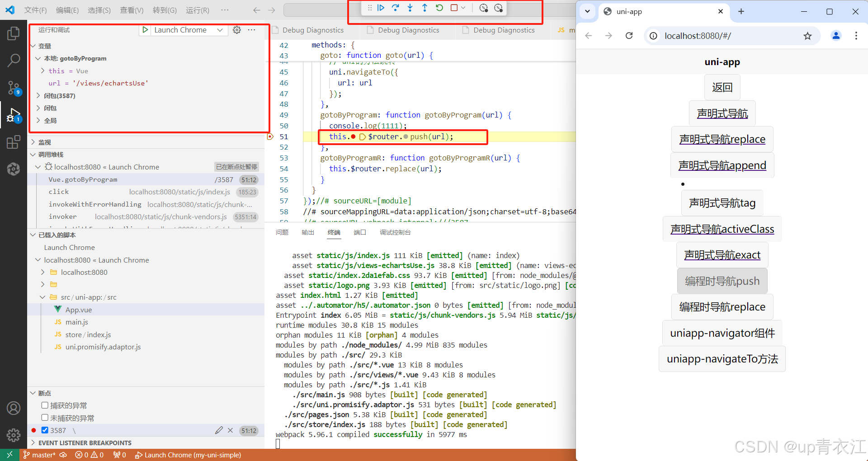The width and height of the screenshot is (868, 461).
Task: Open the Manage gear in the activity bar
Action: tap(14, 435)
